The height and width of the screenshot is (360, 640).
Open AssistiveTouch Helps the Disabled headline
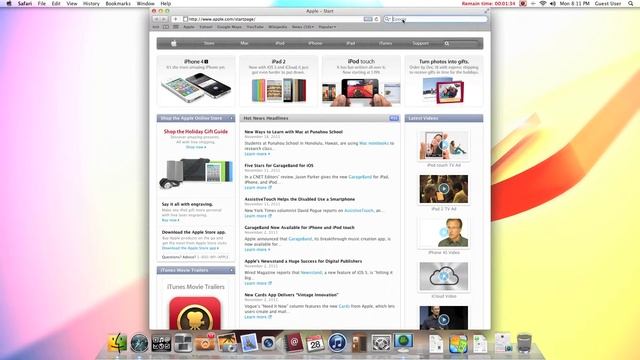pyautogui.click(x=300, y=199)
